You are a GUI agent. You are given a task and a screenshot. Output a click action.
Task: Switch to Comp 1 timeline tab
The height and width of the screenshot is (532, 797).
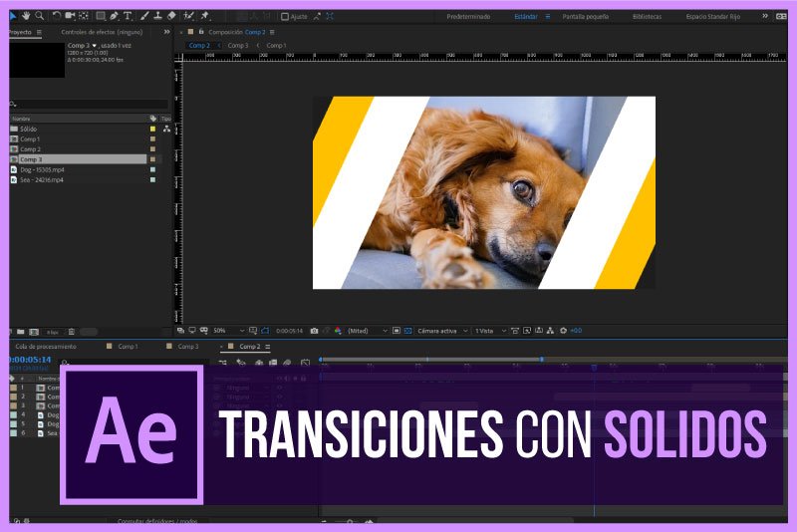128,347
